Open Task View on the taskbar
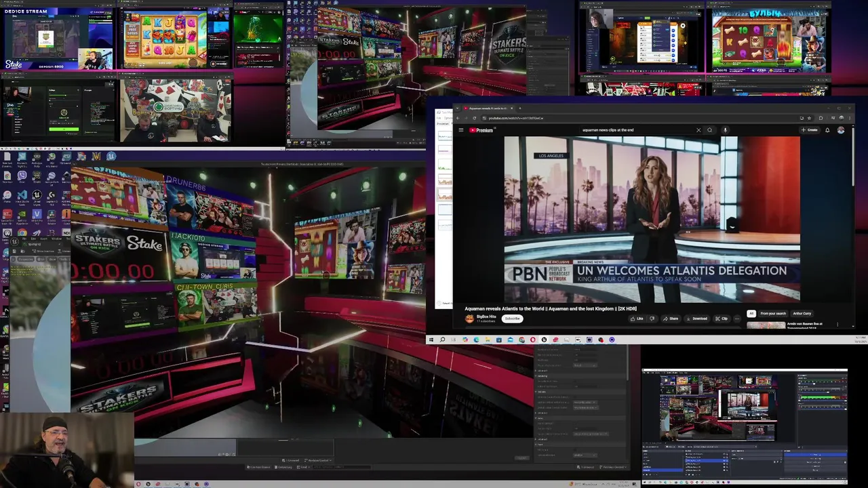Image resolution: width=868 pixels, height=488 pixels. click(x=453, y=340)
